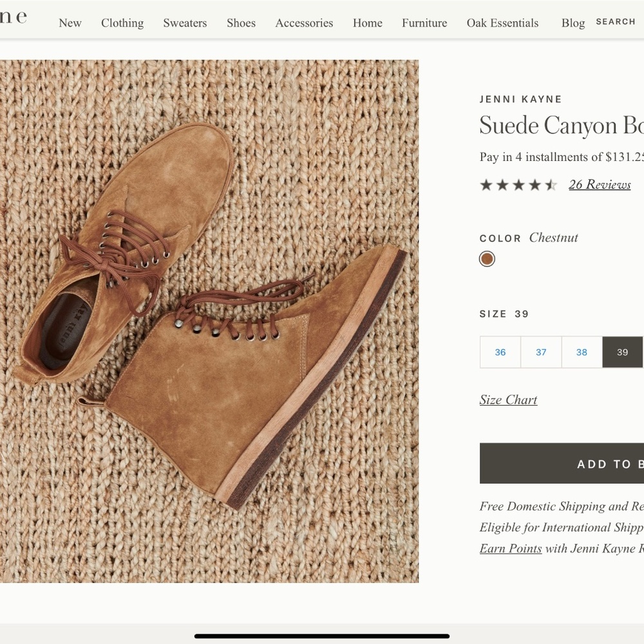The height and width of the screenshot is (644, 644).
Task: Open the Home category
Action: click(x=367, y=23)
